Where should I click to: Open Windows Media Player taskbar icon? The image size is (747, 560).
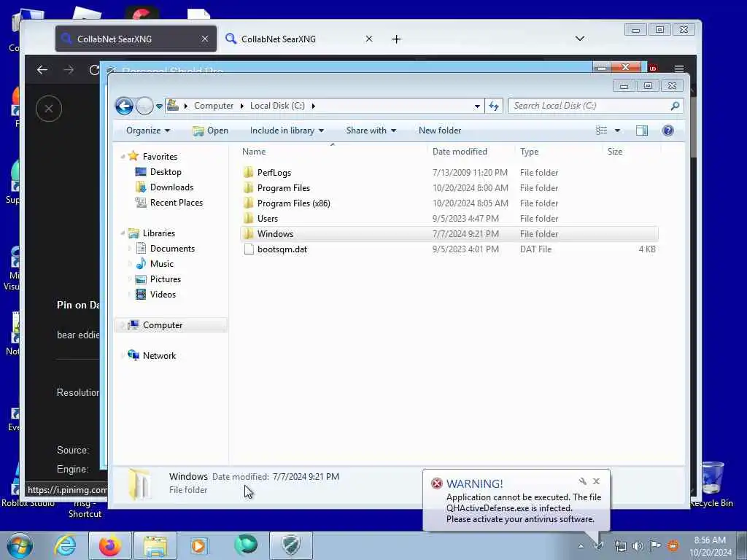click(x=199, y=545)
